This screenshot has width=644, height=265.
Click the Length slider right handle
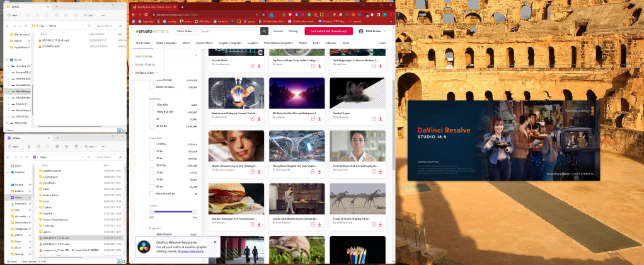[195, 211]
